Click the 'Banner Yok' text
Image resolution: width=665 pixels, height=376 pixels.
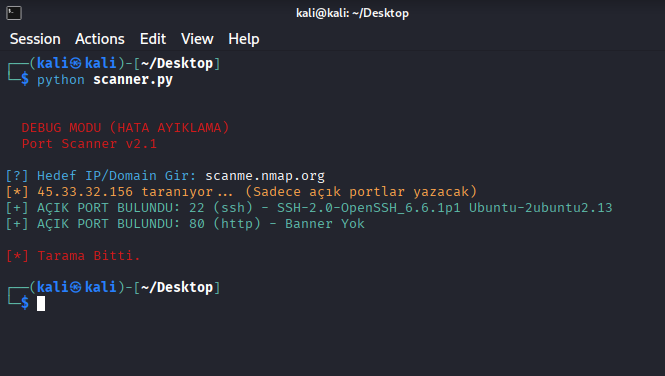click(x=325, y=224)
